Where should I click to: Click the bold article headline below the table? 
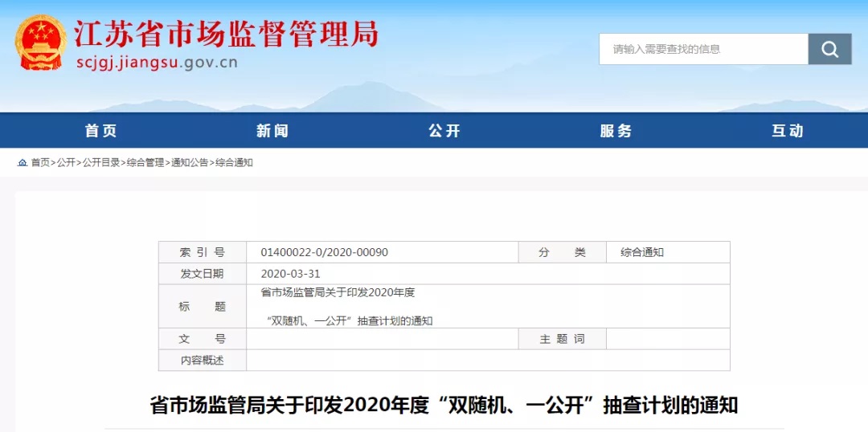point(444,405)
